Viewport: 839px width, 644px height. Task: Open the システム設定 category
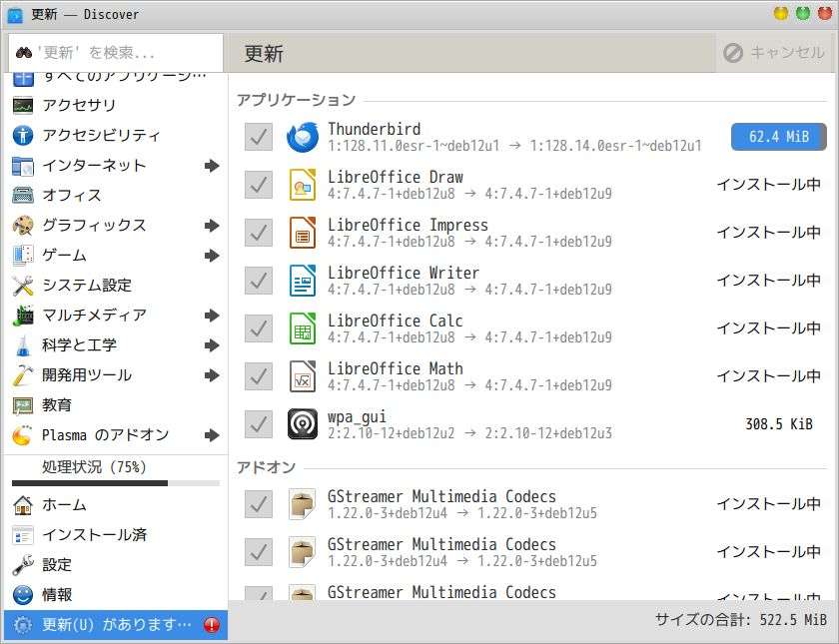(116, 286)
